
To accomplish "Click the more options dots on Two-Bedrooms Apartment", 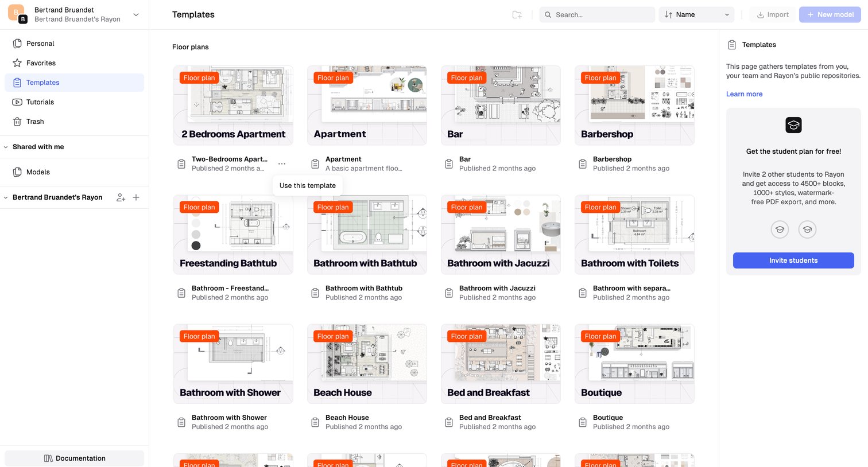I will click(281, 164).
